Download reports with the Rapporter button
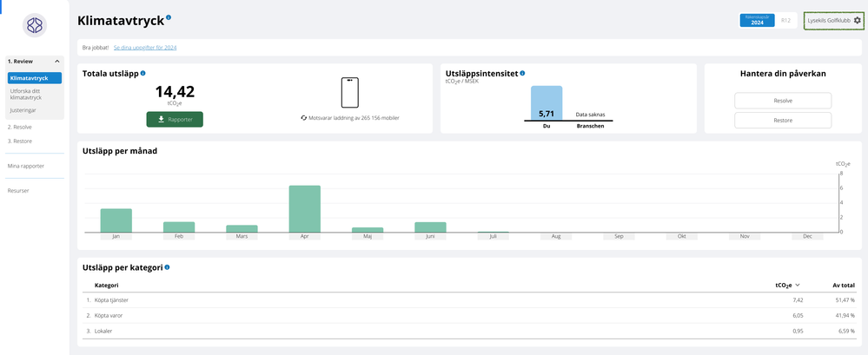The height and width of the screenshot is (355, 868). [174, 120]
